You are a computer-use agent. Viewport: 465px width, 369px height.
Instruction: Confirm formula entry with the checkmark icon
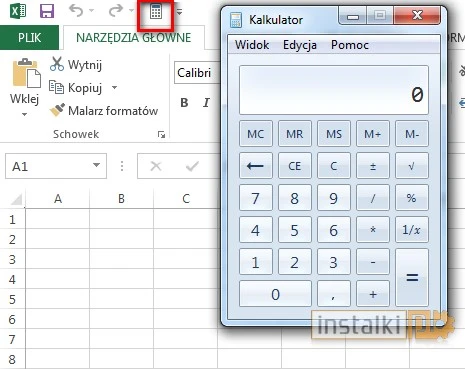click(192, 166)
